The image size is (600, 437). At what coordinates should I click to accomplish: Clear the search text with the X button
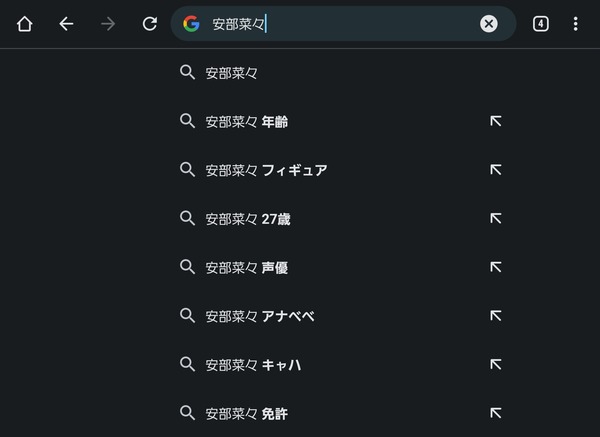(x=489, y=24)
